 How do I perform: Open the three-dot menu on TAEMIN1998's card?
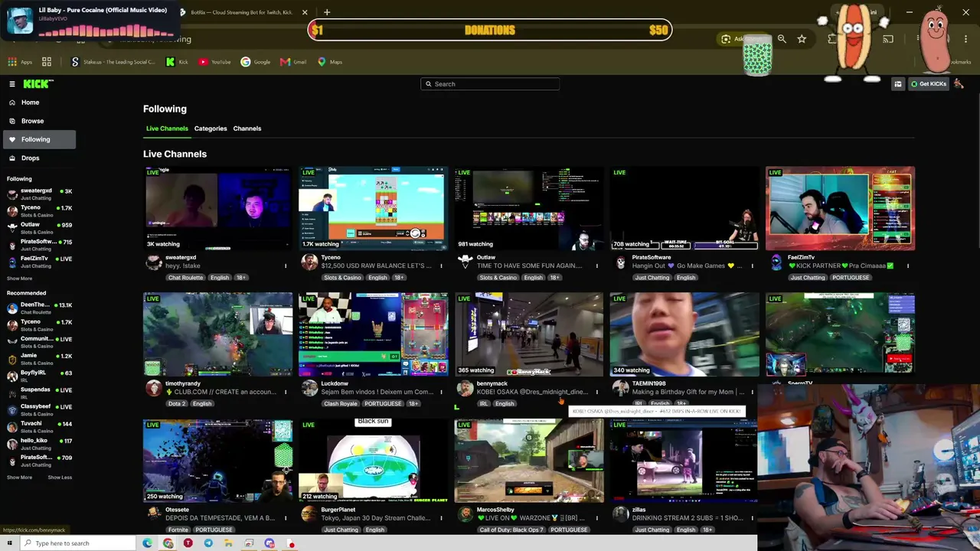(x=752, y=392)
